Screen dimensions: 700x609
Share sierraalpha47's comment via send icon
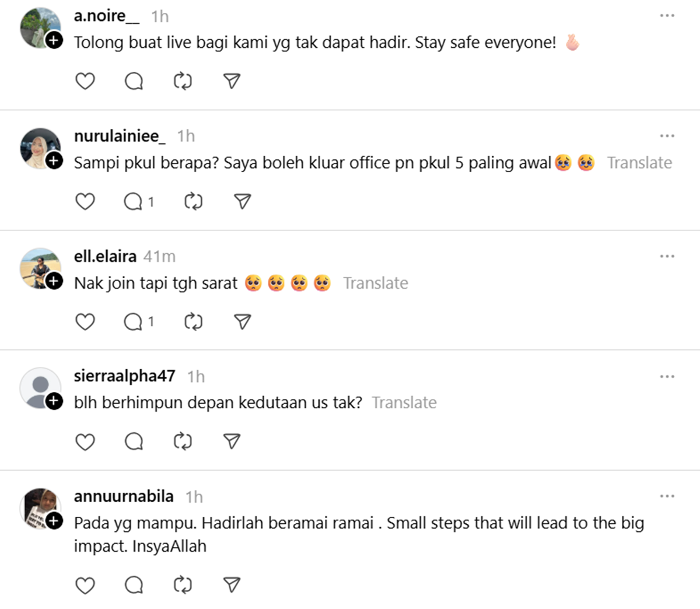point(232,442)
